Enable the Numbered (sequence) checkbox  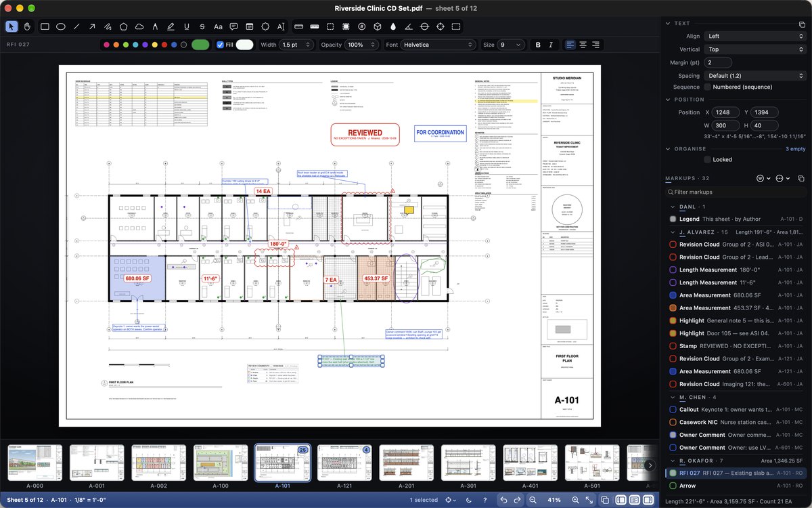(708, 87)
